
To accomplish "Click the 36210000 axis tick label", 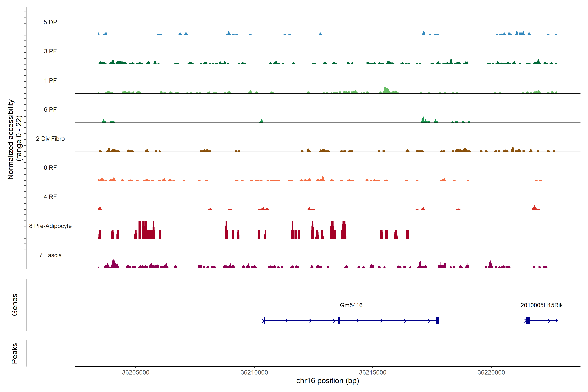I will click(x=254, y=372).
